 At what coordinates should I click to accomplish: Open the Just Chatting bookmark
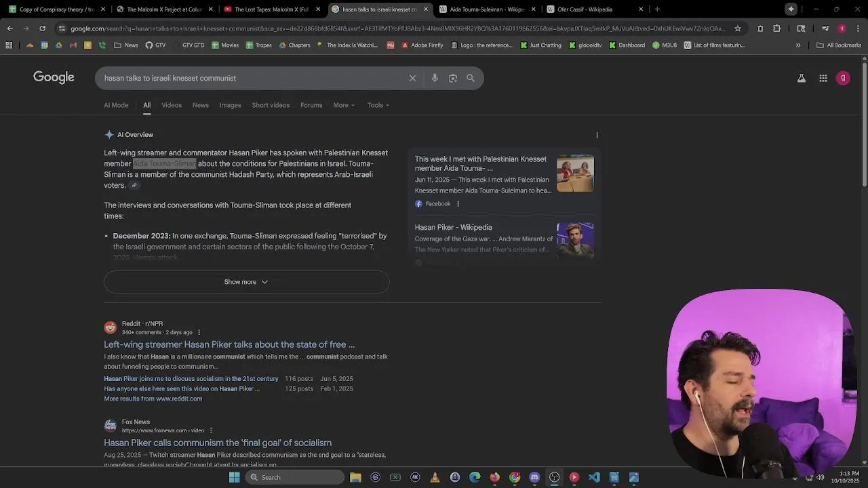click(x=540, y=45)
